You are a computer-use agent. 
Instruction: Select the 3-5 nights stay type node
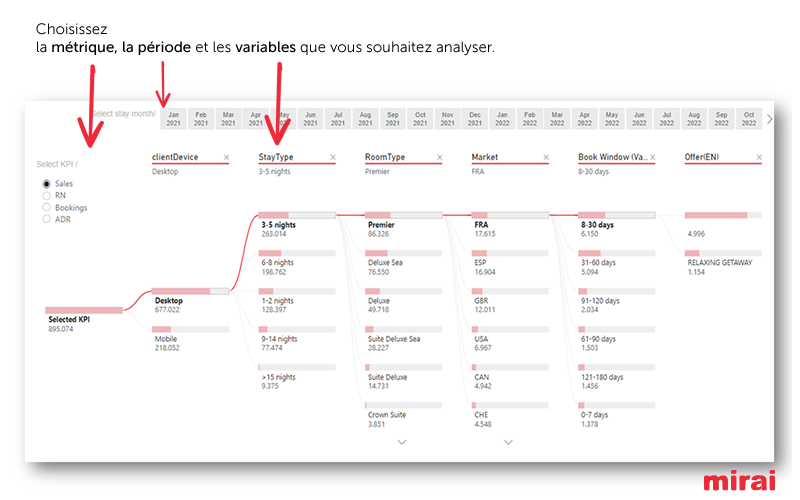tap(297, 215)
